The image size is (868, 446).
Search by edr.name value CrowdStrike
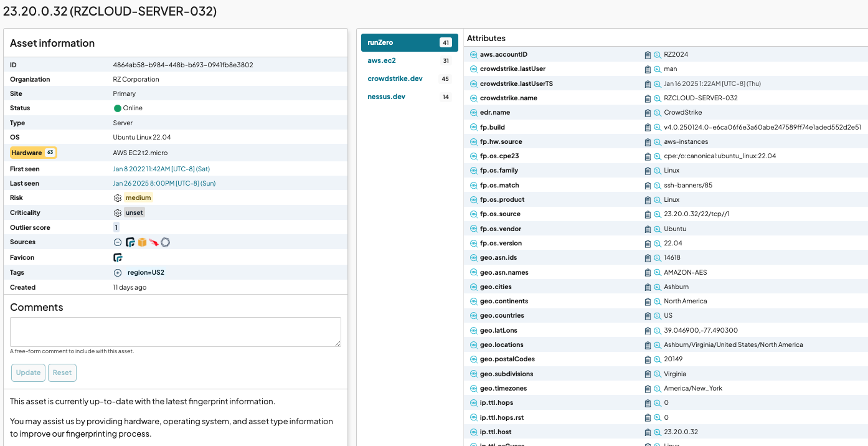(x=657, y=113)
